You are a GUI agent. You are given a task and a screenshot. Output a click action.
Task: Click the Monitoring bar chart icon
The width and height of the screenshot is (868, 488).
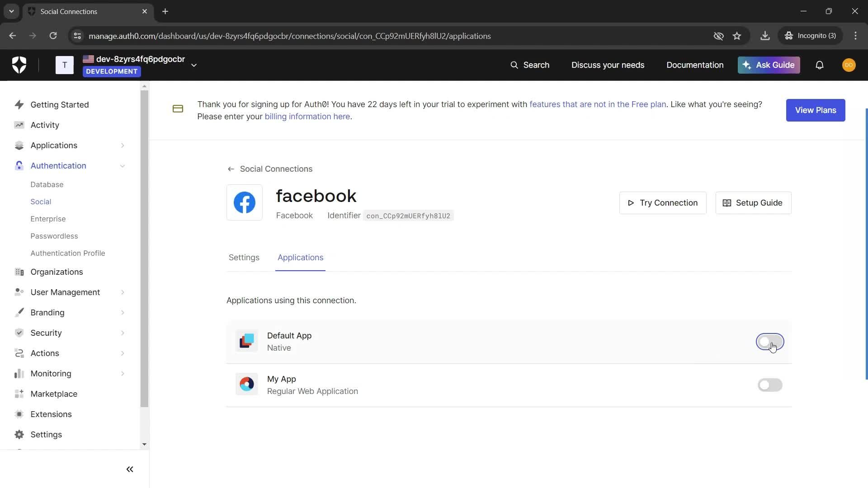[19, 374]
